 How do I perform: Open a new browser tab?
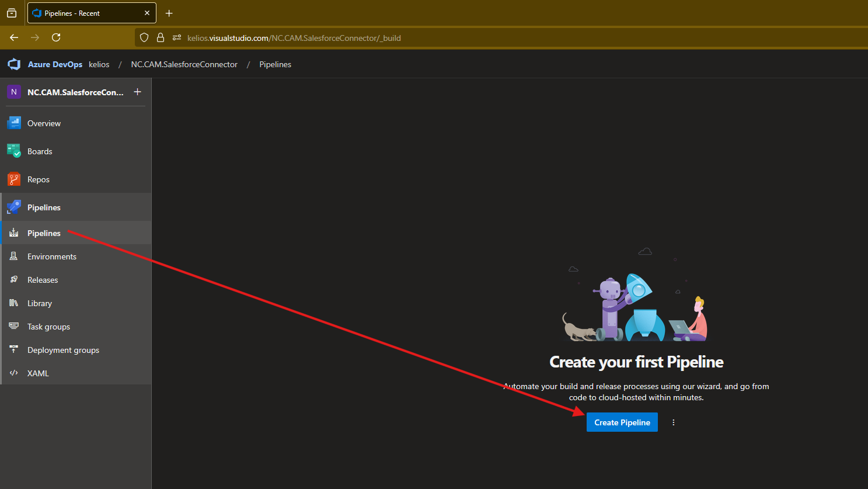tap(169, 13)
